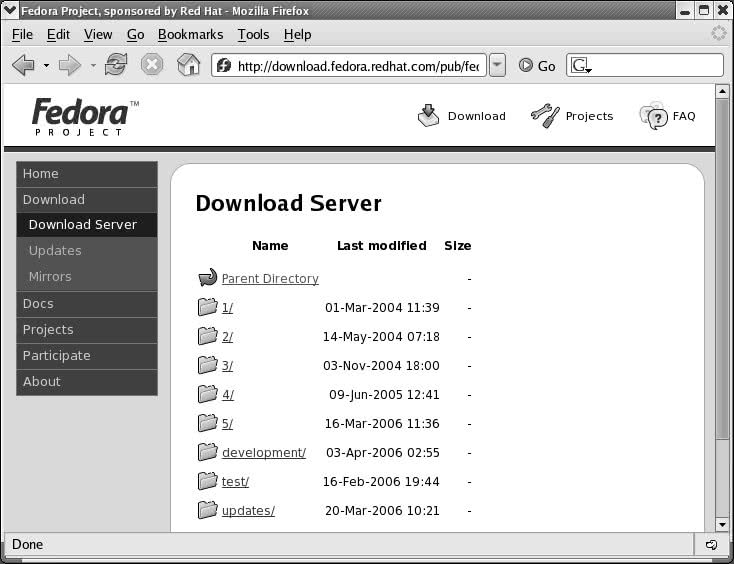
Task: Click the Size column header
Action: [457, 246]
